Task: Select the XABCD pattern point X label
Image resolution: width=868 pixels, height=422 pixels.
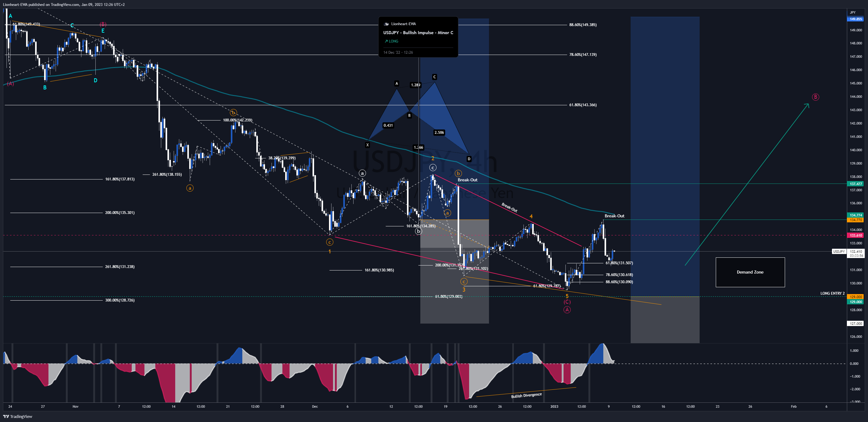Action: 367,145
